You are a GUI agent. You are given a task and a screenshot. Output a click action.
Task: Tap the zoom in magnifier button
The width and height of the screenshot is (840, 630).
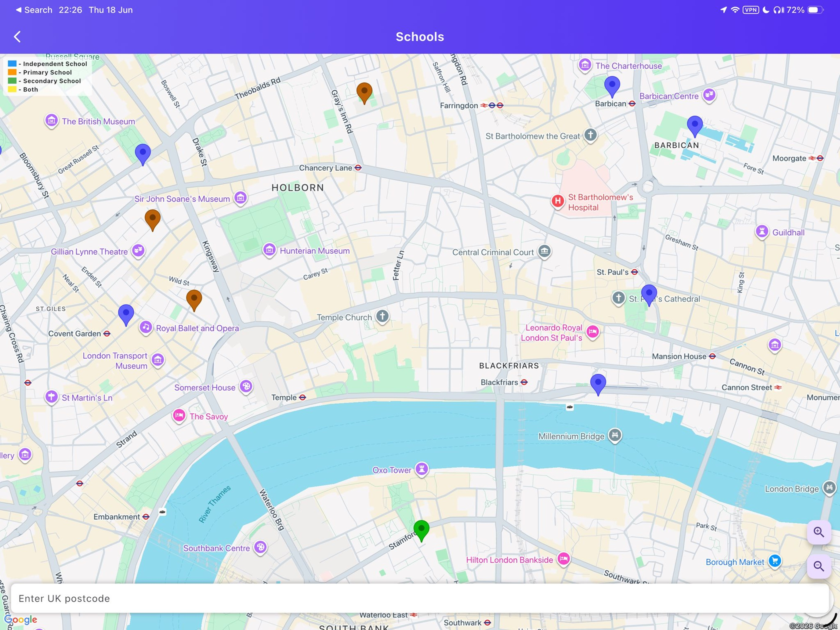[x=819, y=532]
